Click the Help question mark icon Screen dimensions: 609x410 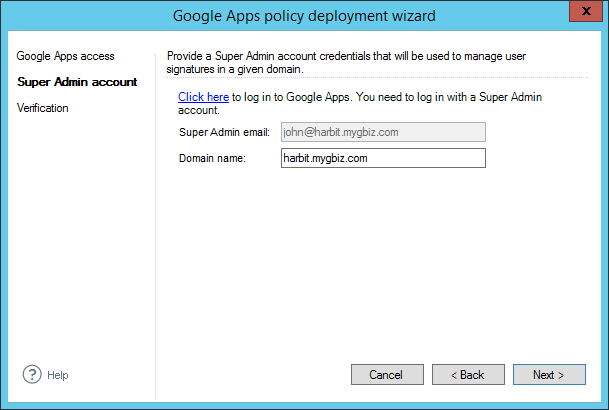click(32, 375)
